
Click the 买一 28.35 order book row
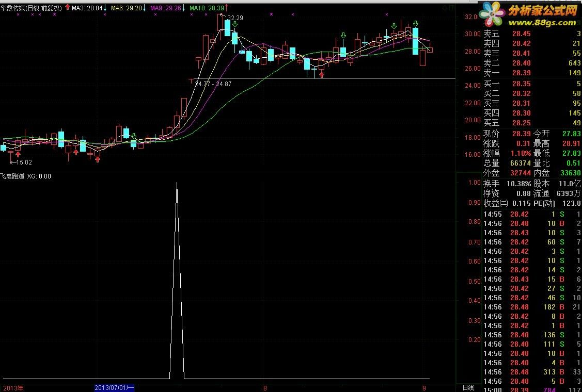532,84
